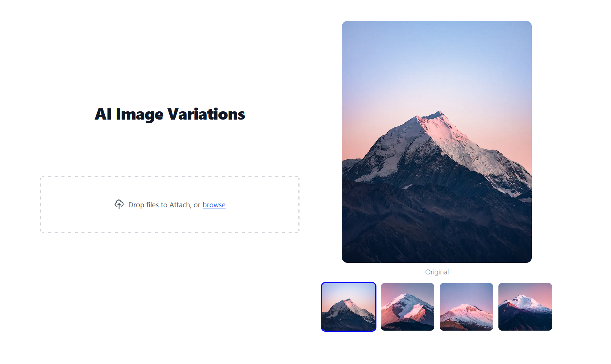Click the 'Original' caption under the preview

pyautogui.click(x=437, y=272)
